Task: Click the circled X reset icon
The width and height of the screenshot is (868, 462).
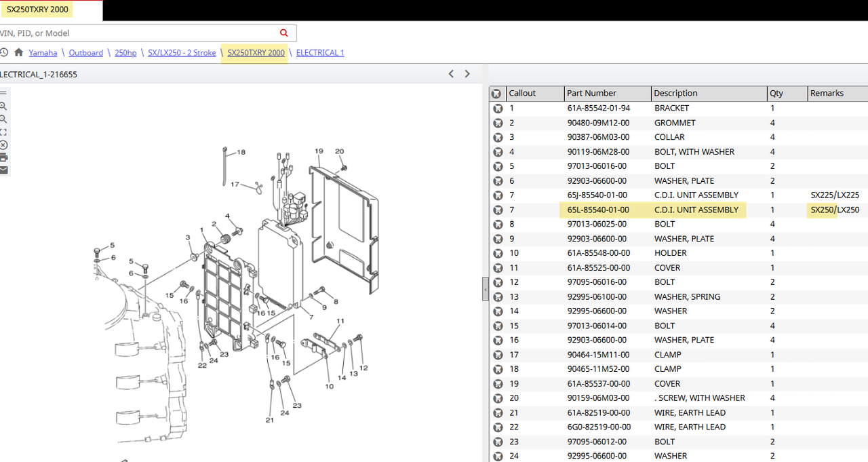Action: tap(3, 145)
